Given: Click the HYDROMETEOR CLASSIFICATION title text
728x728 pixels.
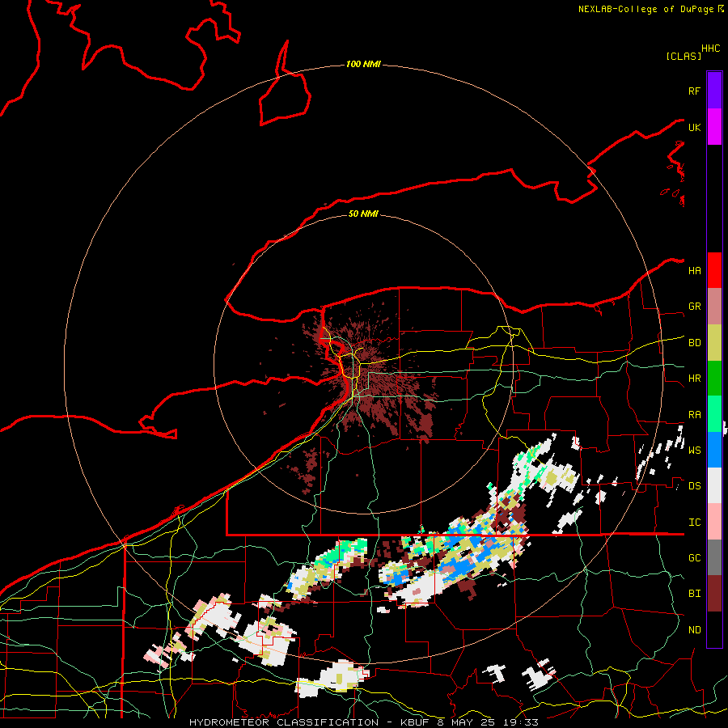Looking at the screenshot, I should click(284, 722).
